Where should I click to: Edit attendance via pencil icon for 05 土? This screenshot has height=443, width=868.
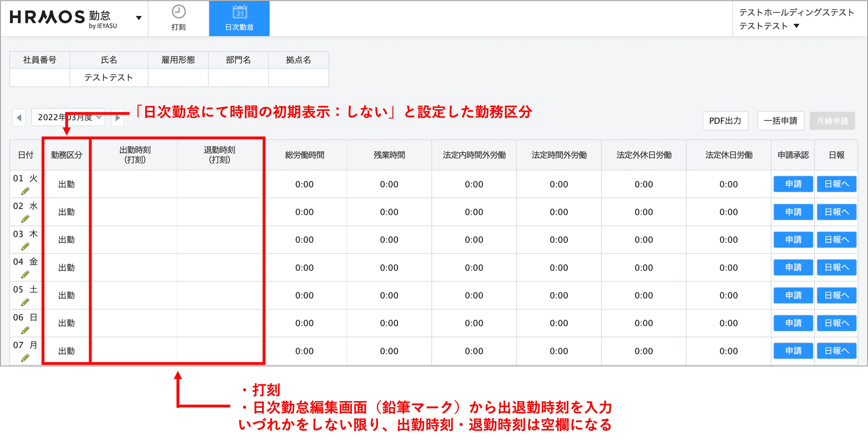tap(25, 302)
